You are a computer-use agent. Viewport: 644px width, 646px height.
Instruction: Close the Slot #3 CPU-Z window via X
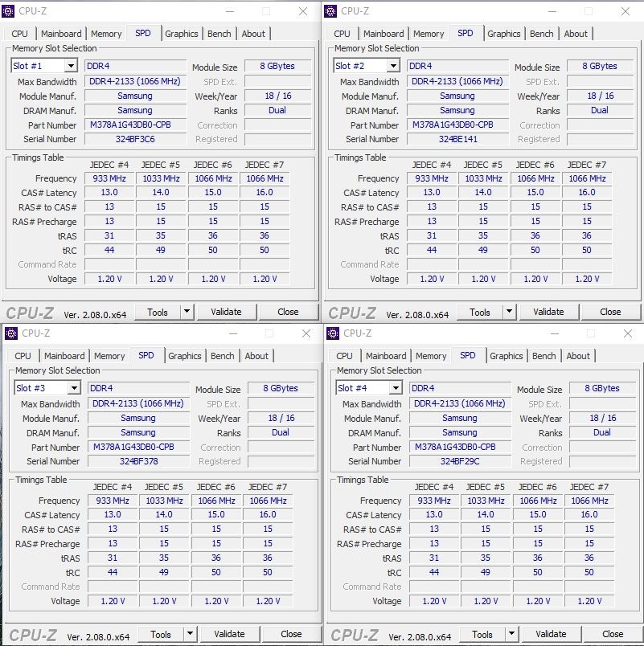tap(306, 333)
